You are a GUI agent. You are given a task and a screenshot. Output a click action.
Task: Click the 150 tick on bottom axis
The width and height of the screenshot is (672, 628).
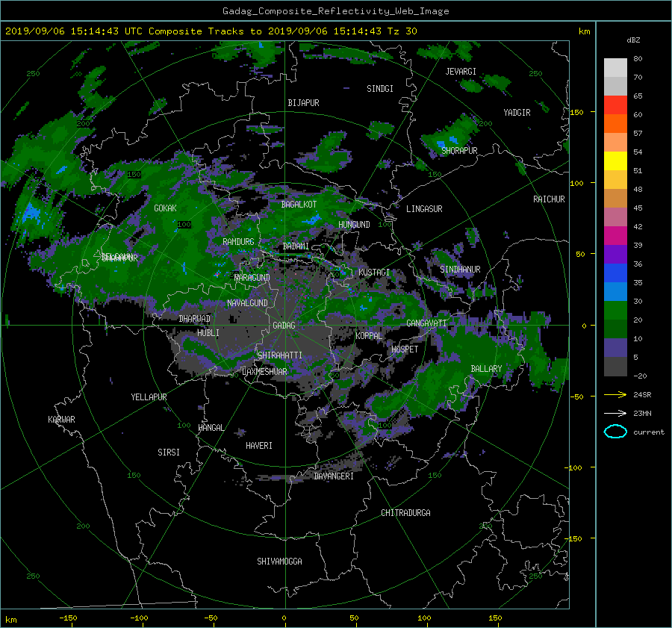coord(495,618)
